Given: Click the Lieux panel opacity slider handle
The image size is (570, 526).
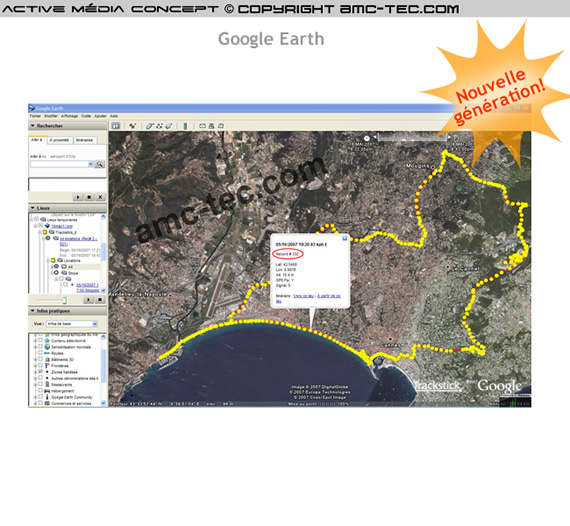Looking at the screenshot, I should (x=64, y=300).
